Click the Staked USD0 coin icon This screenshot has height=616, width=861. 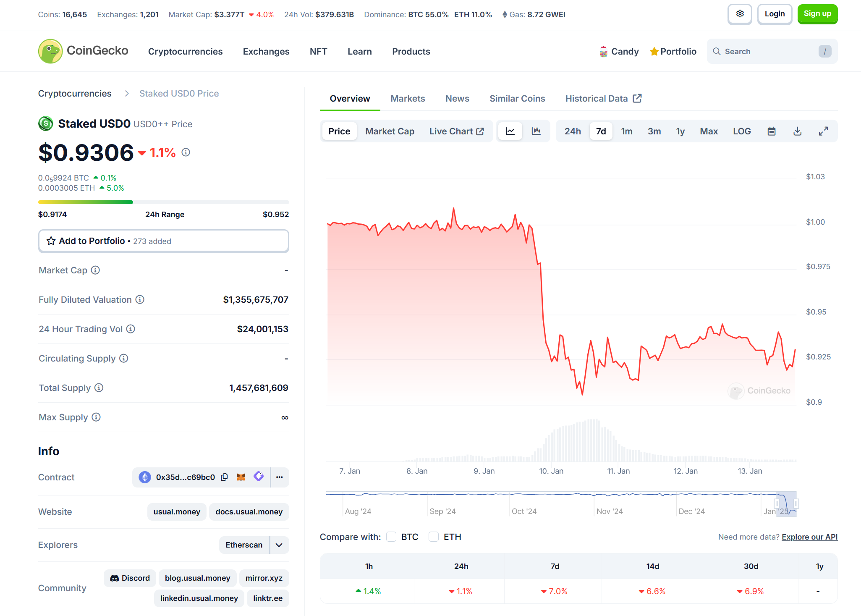click(x=46, y=123)
